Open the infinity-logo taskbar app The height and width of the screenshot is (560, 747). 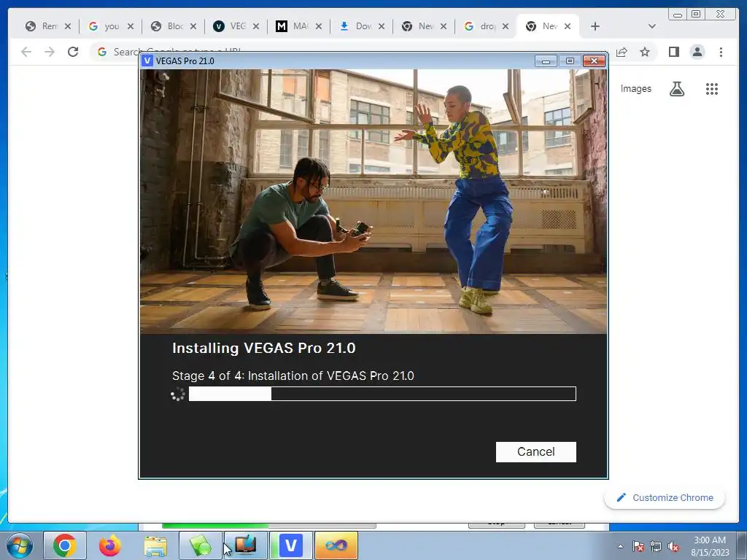coord(336,545)
